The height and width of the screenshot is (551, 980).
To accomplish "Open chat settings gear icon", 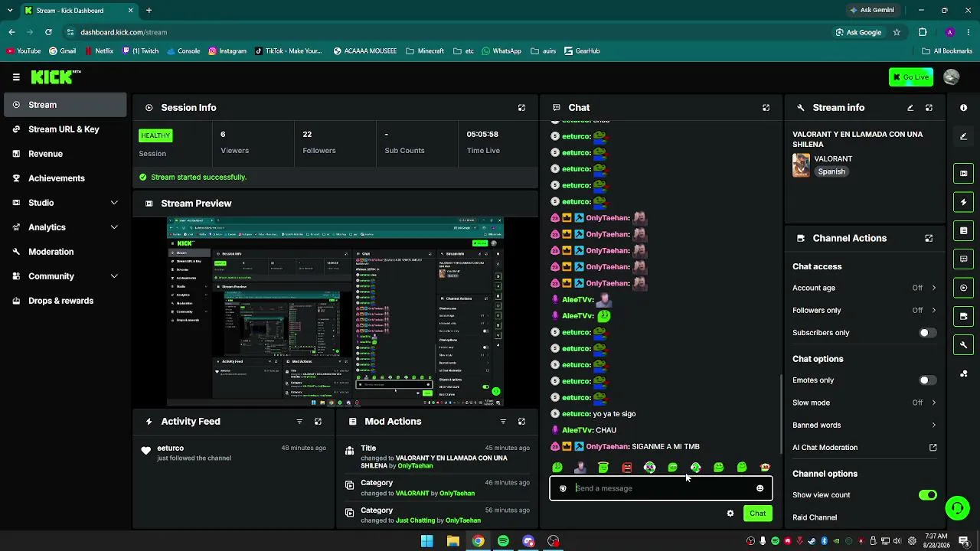I will [730, 514].
